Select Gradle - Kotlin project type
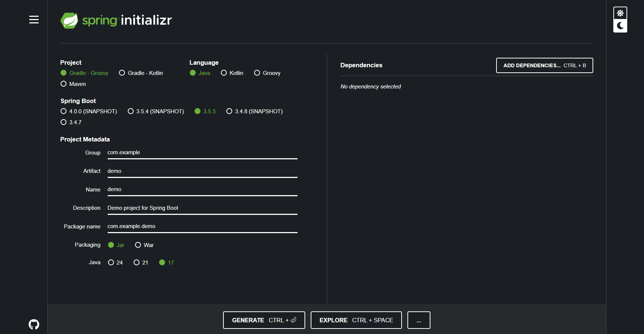The width and height of the screenshot is (644, 334). pyautogui.click(x=141, y=73)
